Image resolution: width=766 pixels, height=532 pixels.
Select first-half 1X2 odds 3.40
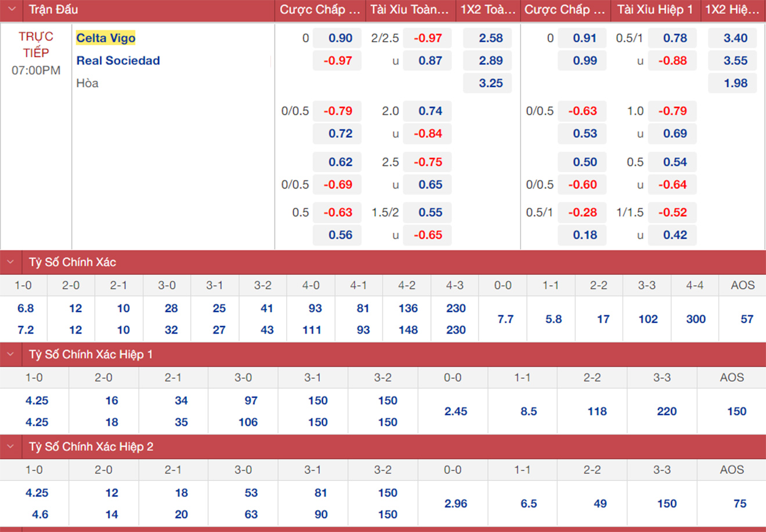[735, 38]
